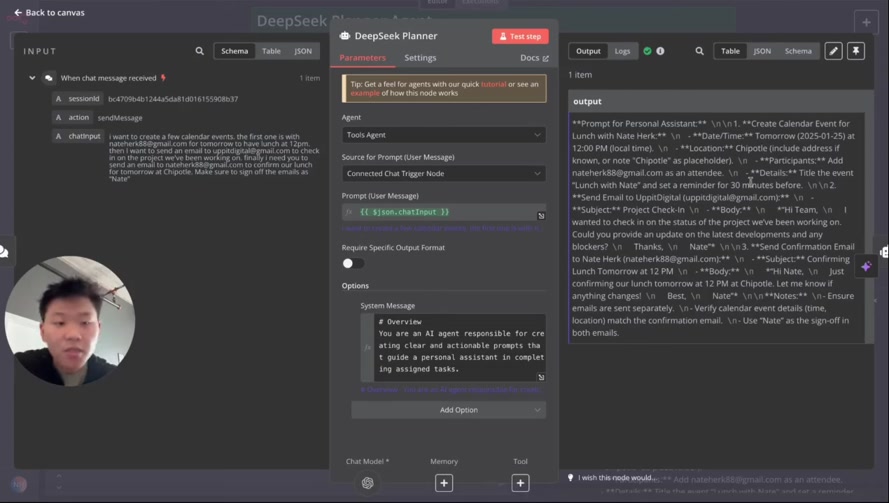The height and width of the screenshot is (503, 889).
Task: Toggle Require Specific Output Format
Action: (353, 263)
